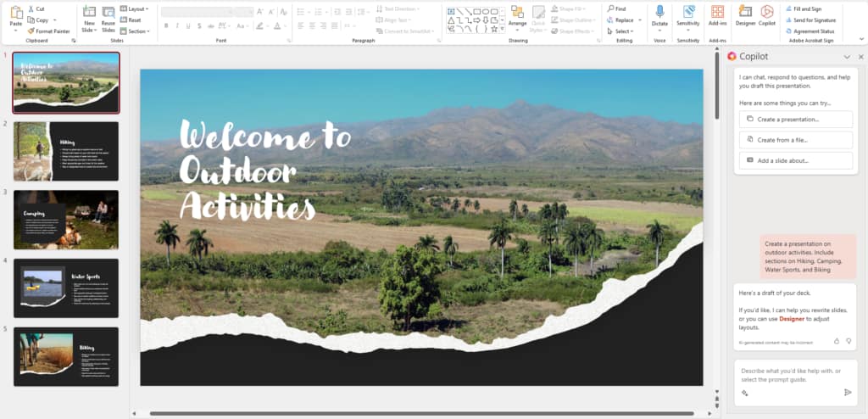
Task: Open the Designer pane
Action: pos(745,17)
